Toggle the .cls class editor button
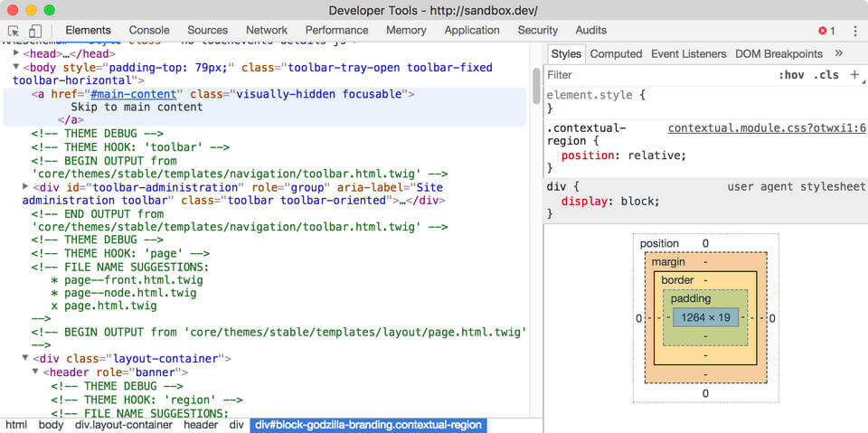This screenshot has height=433, width=868. (x=826, y=75)
